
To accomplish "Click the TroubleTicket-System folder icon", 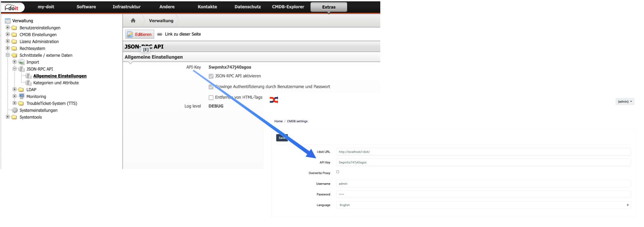I will 21,104.
